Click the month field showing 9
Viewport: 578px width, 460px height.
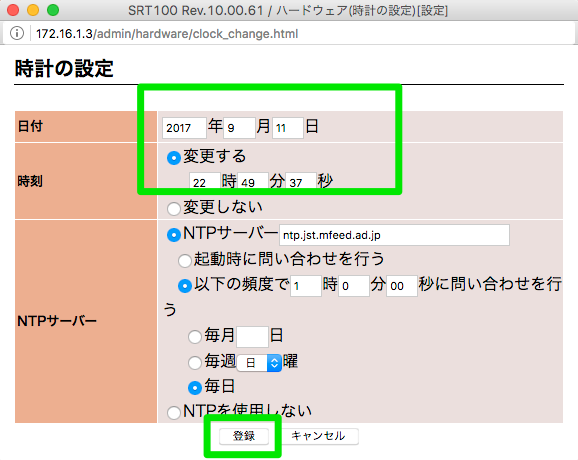click(x=239, y=128)
